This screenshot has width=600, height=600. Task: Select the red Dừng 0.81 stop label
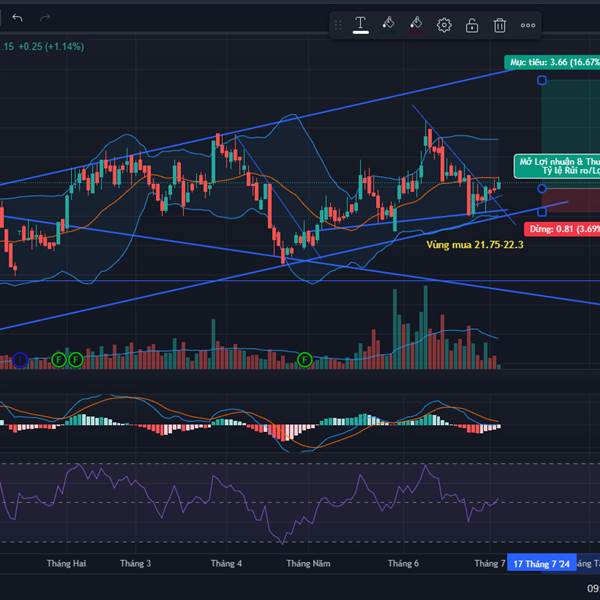[562, 229]
